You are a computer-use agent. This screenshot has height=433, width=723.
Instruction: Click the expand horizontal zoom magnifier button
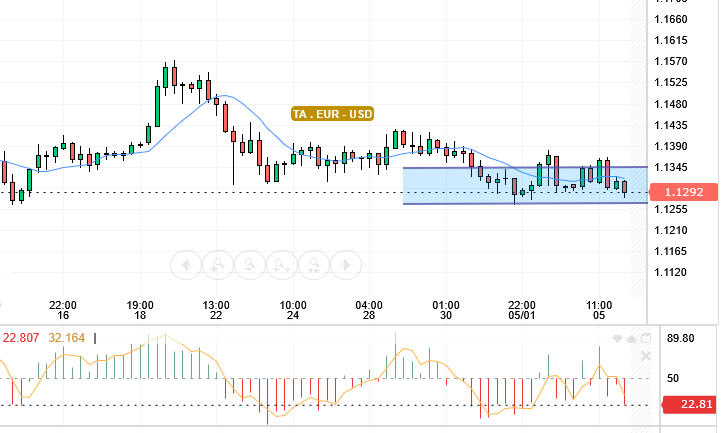282,265
